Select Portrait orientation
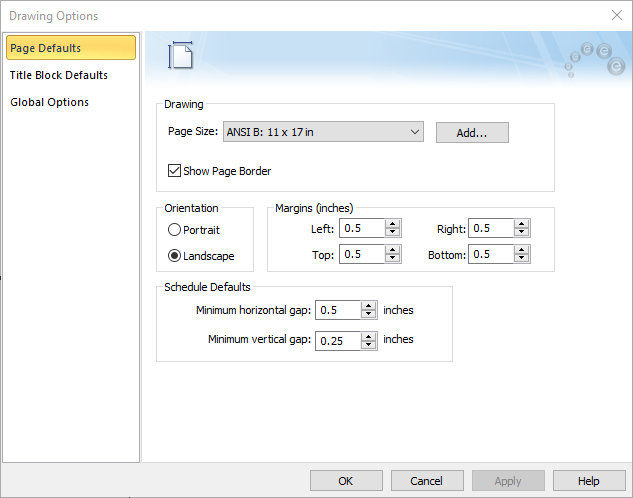The width and height of the screenshot is (633, 498). tap(174, 230)
